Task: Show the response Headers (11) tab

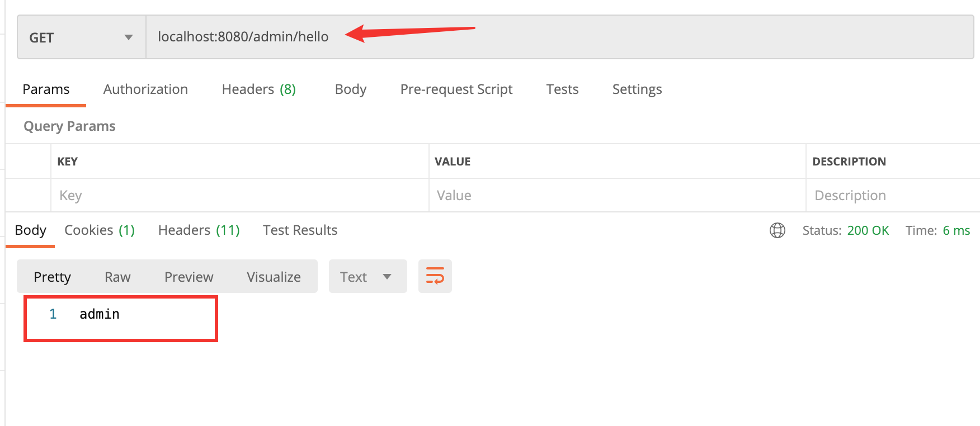Action: pyautogui.click(x=199, y=230)
